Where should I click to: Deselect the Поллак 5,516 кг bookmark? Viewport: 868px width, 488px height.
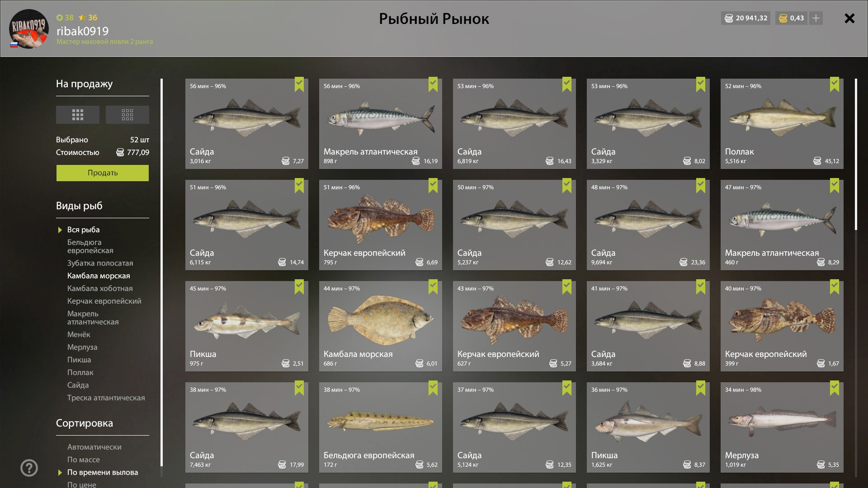click(834, 84)
